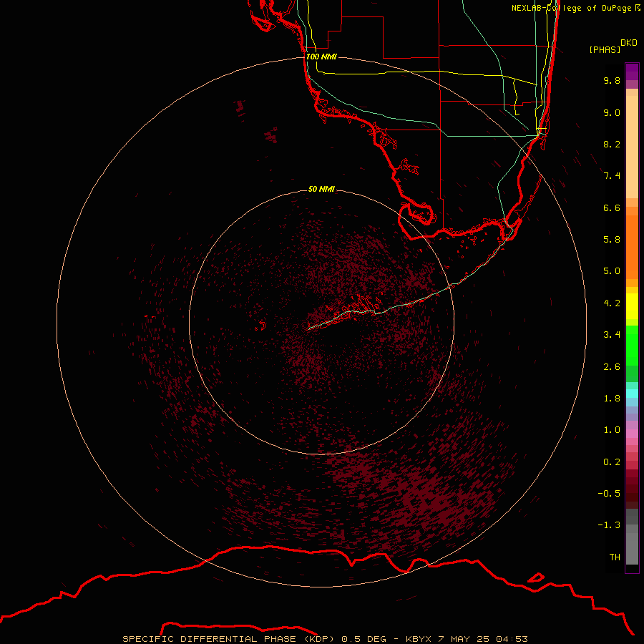This screenshot has width=644, height=644.
Task: Click the bright green band of color scale
Action: 632,346
